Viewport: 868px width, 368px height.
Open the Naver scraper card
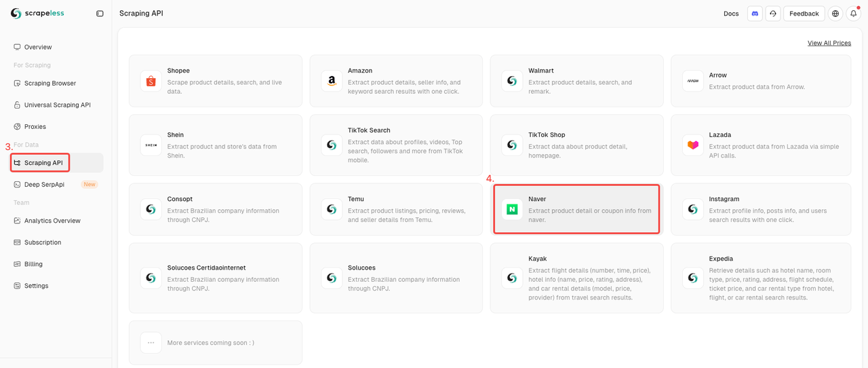[x=577, y=209]
